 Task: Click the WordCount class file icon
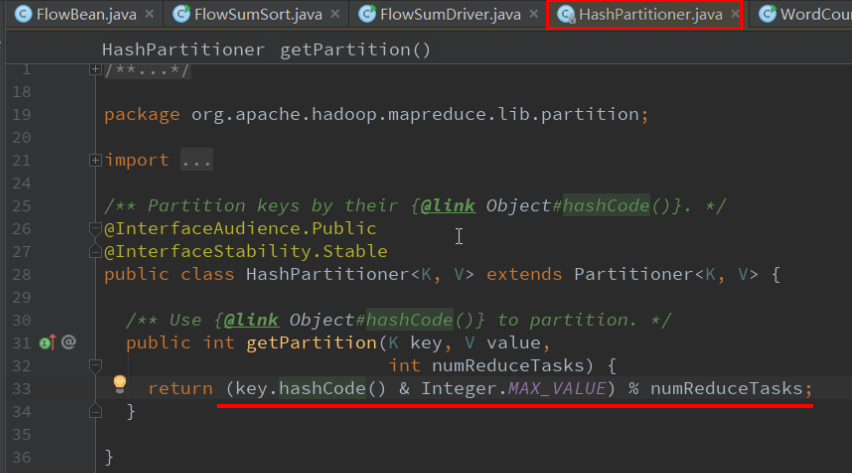[x=767, y=14]
